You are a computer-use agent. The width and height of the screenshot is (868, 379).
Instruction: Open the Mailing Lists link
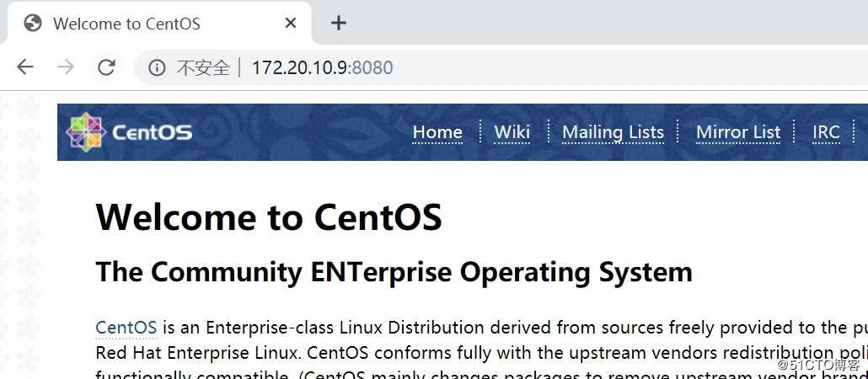(x=613, y=132)
